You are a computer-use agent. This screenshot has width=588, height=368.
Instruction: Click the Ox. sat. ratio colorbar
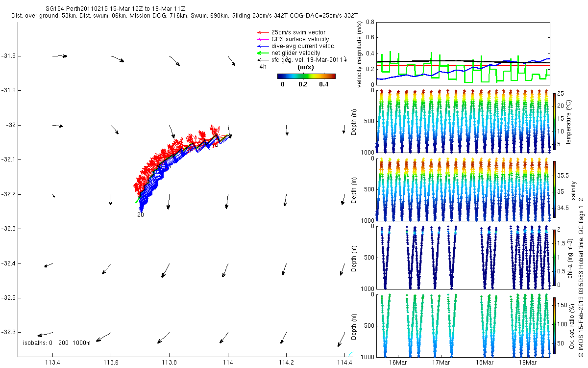point(554,326)
